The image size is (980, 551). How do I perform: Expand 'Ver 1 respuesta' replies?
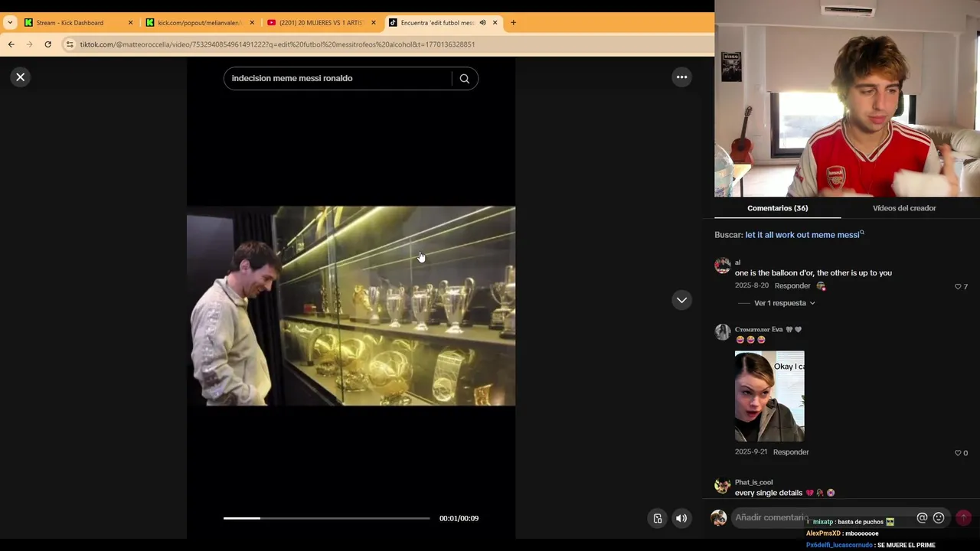click(784, 303)
